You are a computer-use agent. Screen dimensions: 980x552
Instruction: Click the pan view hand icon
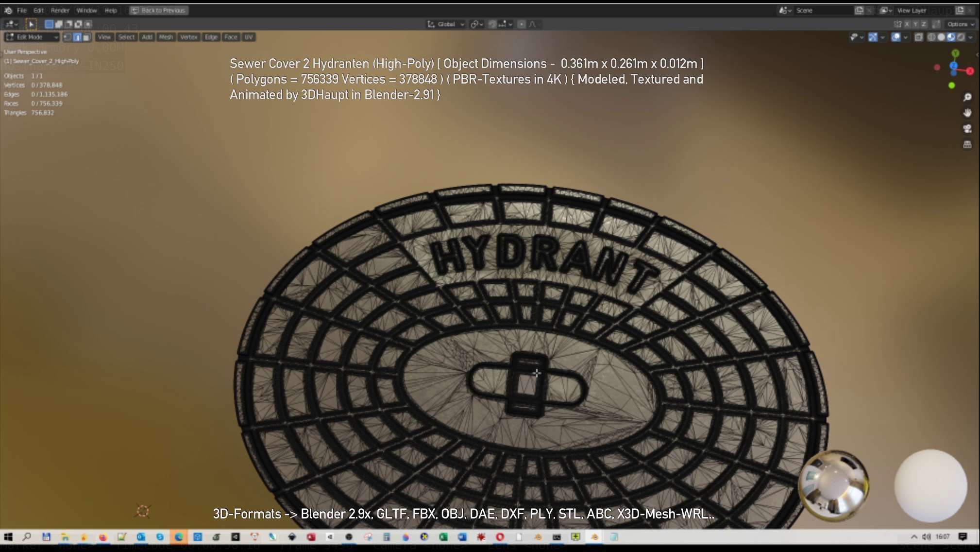coord(967,113)
